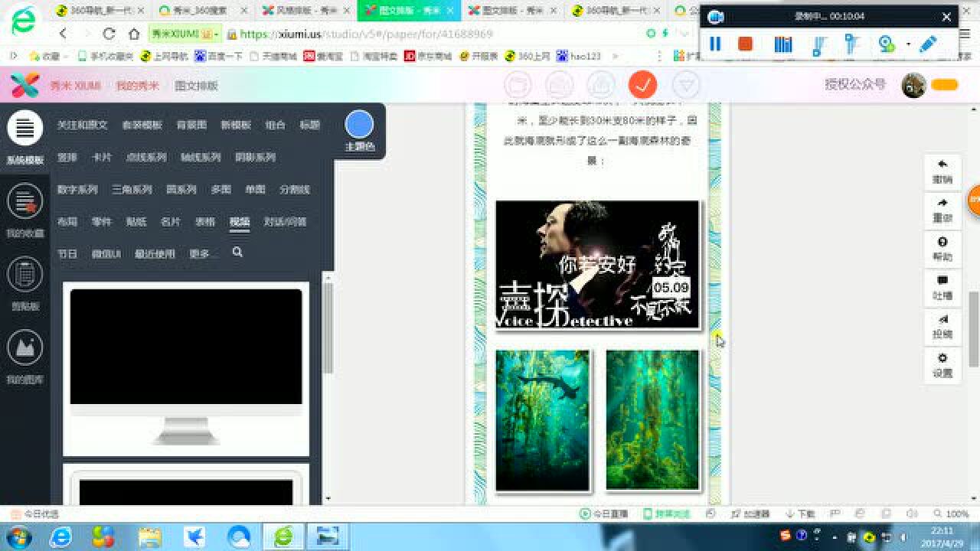Click the browser back arrow
The height and width of the screenshot is (551, 980).
click(x=63, y=34)
